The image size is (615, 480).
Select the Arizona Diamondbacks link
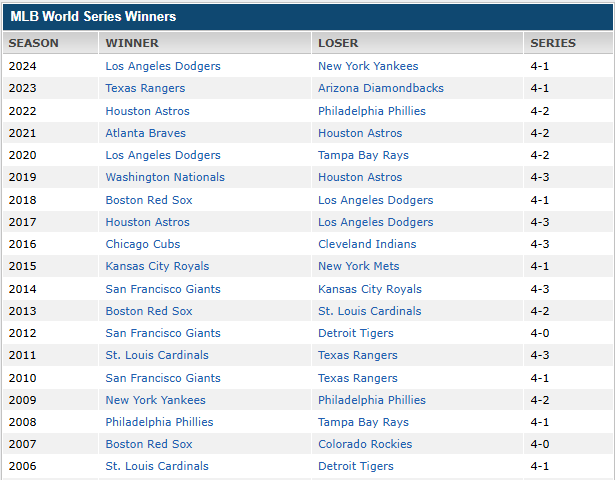click(x=380, y=88)
